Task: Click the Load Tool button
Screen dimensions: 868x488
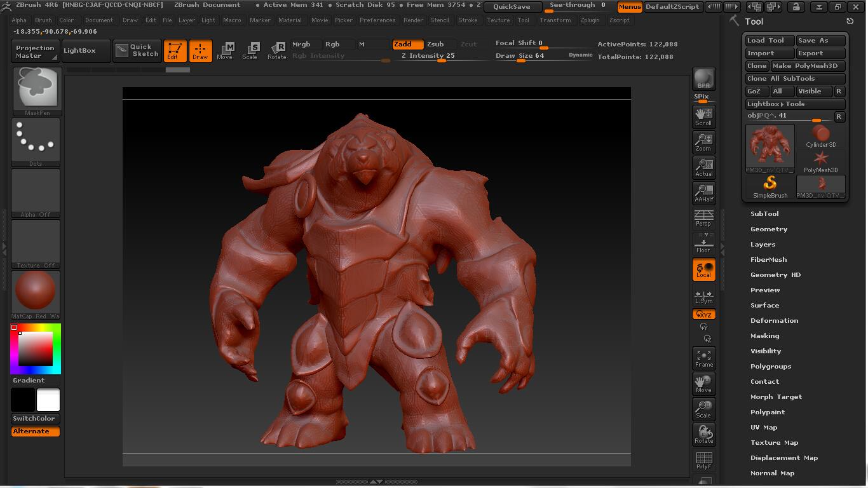Action: 770,41
